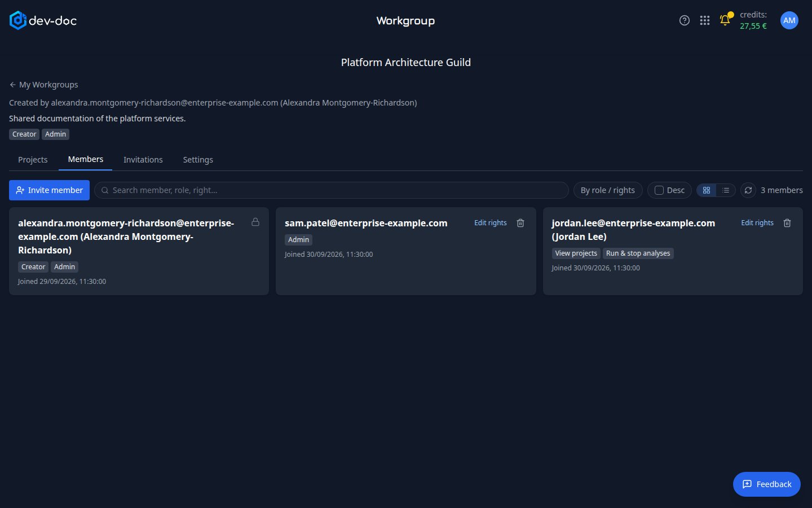Screen dimensions: 812x508
Task: Open the notifications bell
Action: coord(725,20)
